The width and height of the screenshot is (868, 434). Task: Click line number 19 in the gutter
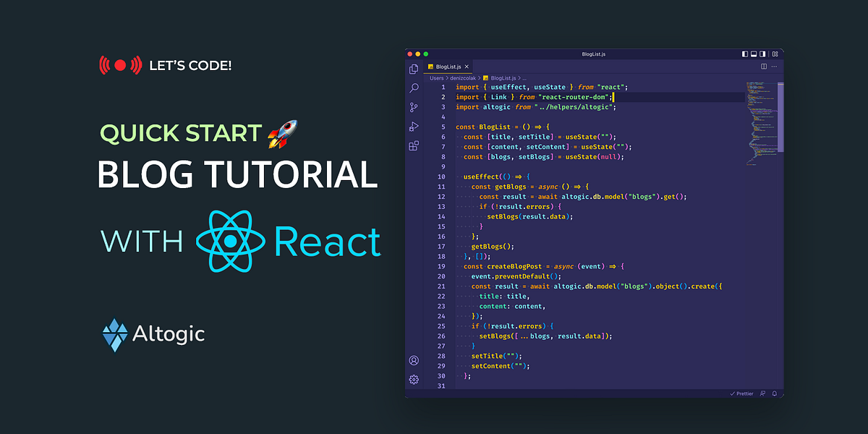point(442,266)
